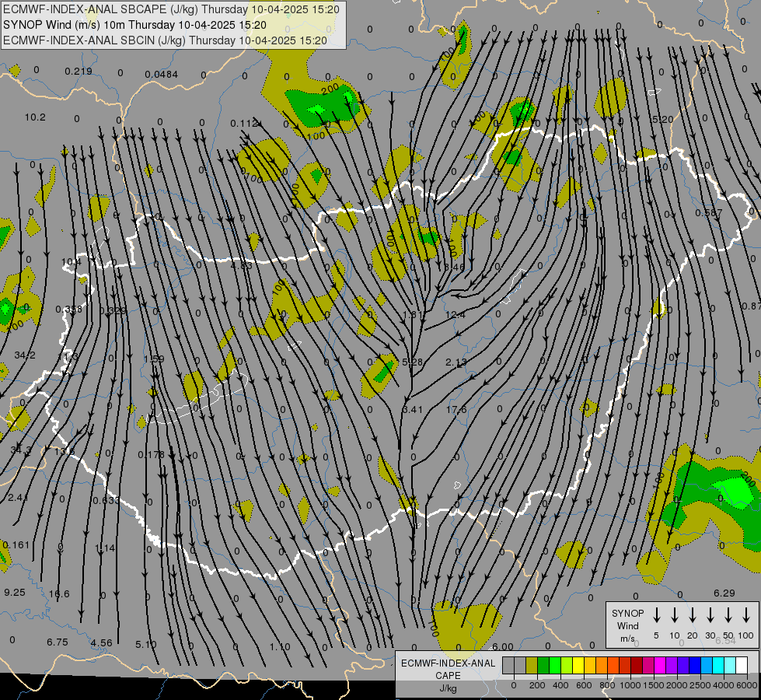Click the map value 6.00
The width and height of the screenshot is (761, 700).
(x=503, y=646)
